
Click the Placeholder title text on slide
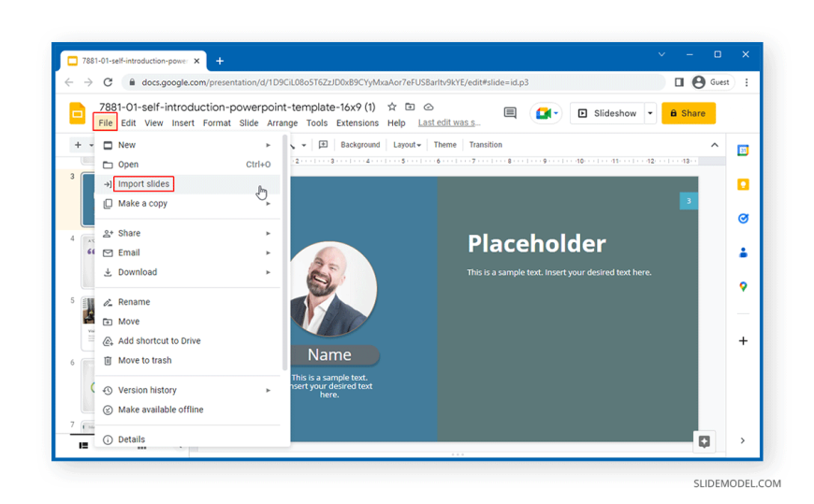[x=536, y=244]
